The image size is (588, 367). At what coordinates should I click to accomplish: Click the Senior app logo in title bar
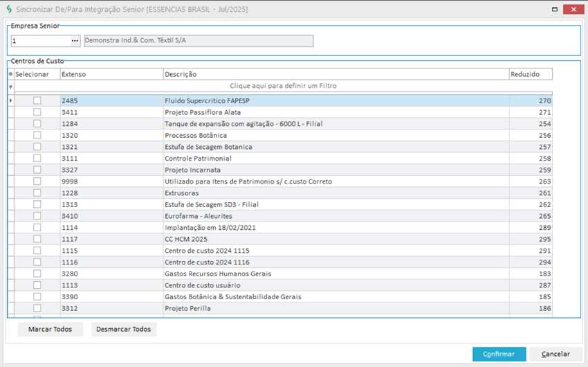coord(9,10)
